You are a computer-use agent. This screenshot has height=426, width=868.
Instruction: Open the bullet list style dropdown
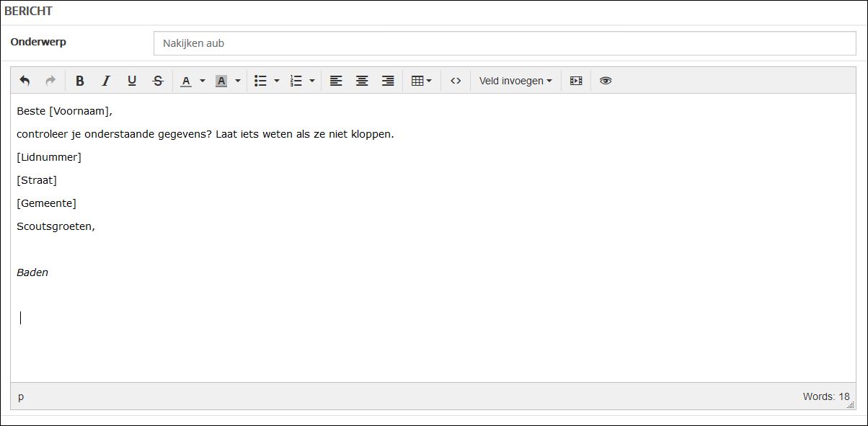tap(277, 81)
